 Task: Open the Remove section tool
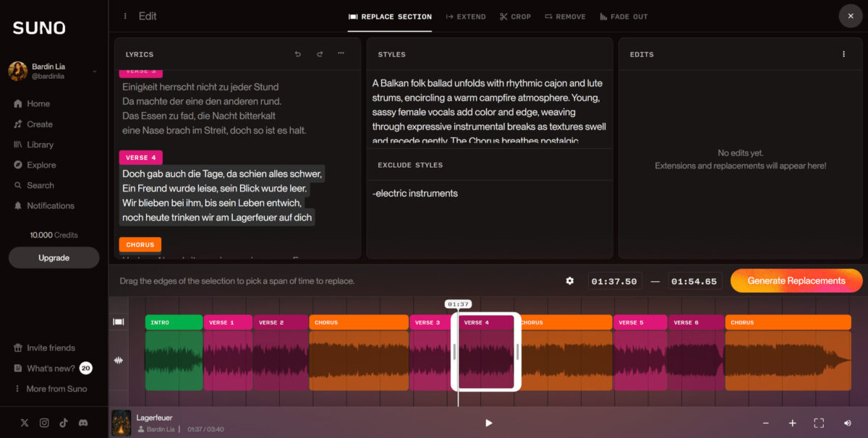point(565,16)
